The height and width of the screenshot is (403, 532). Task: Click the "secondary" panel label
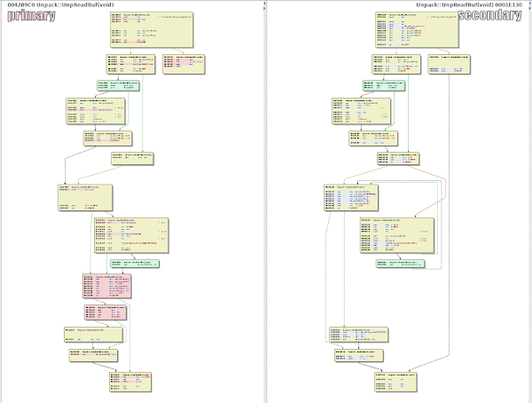493,16
